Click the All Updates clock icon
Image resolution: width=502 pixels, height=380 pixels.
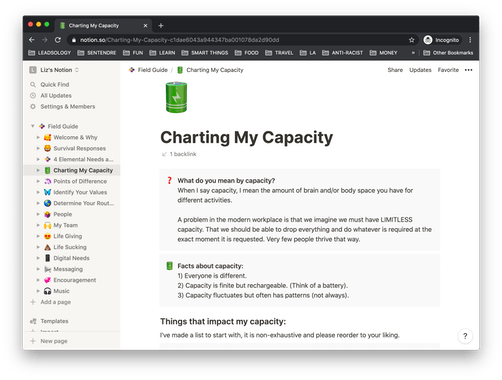33,96
